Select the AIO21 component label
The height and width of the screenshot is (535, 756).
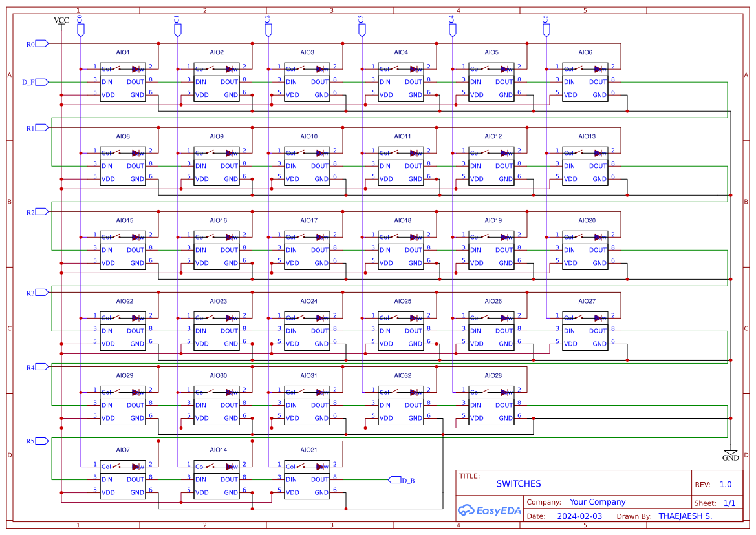click(308, 450)
